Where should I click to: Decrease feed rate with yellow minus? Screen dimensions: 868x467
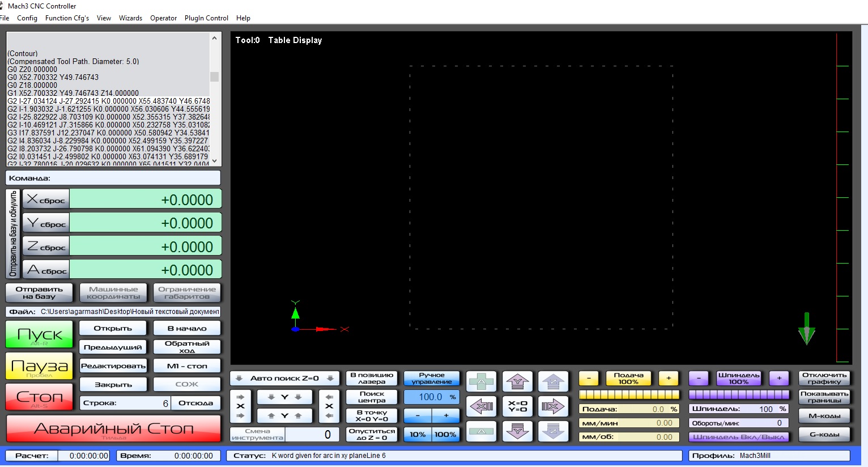click(589, 378)
